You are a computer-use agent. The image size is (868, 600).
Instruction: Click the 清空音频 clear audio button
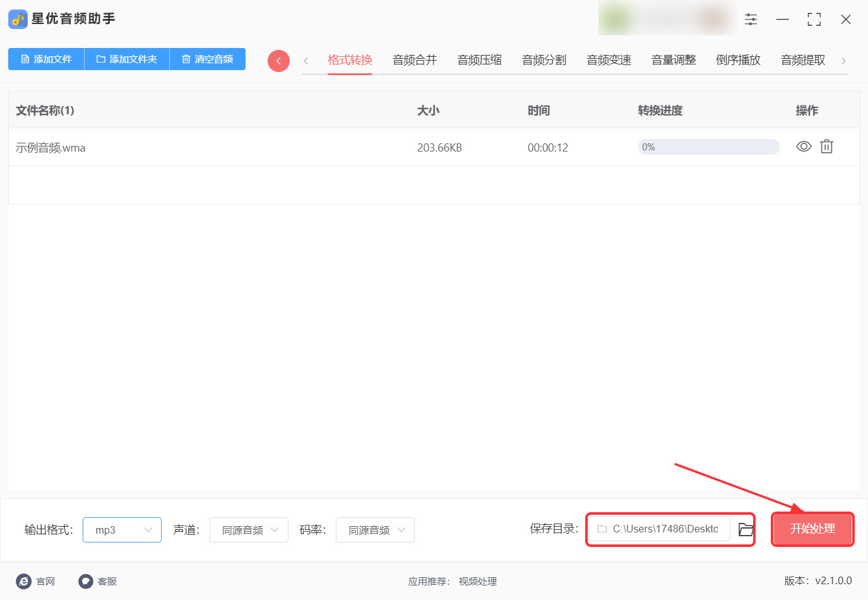(x=208, y=59)
